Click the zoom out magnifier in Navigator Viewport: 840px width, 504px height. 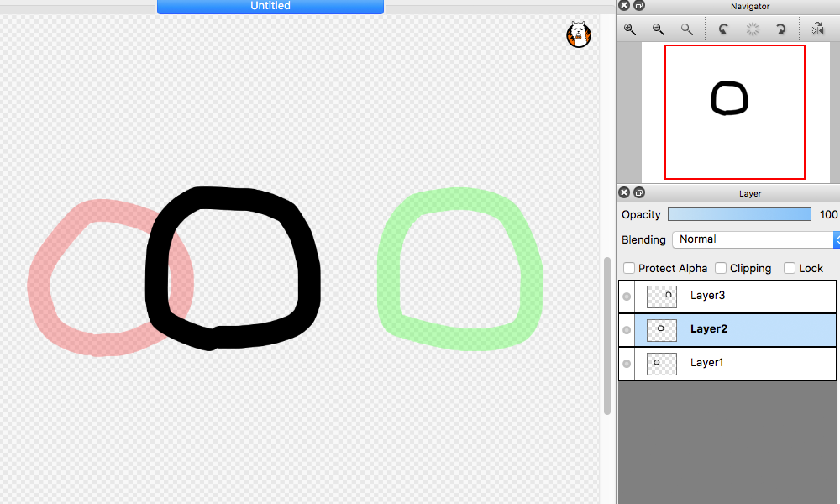point(659,29)
